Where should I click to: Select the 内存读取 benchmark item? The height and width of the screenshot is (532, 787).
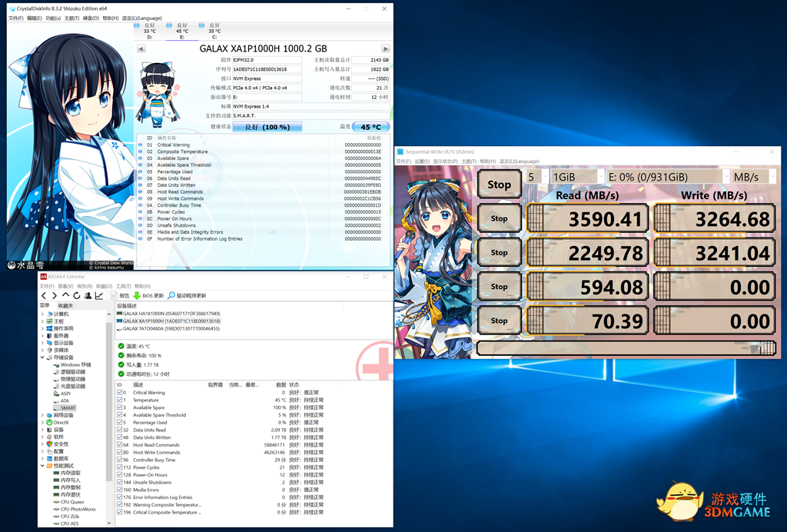[67, 473]
